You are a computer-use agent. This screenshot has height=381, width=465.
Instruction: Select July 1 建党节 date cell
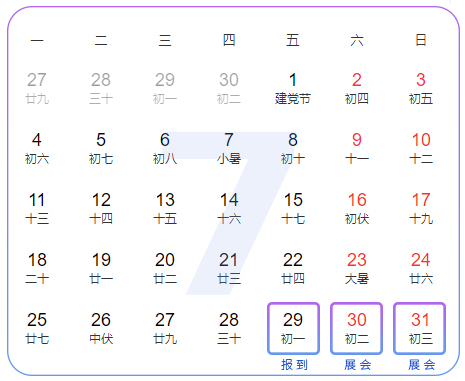pos(293,89)
